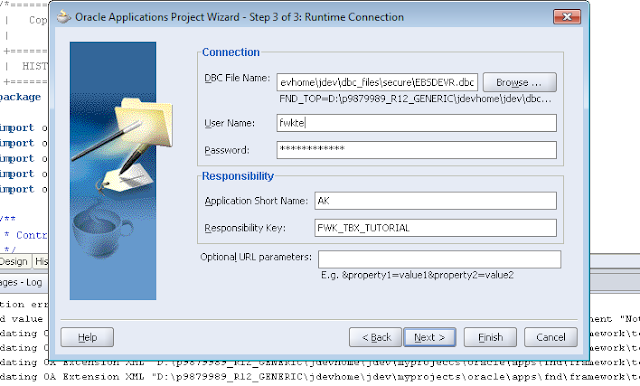Click the FND_TOP path text
The height and width of the screenshot is (386, 640).
pyautogui.click(x=415, y=99)
